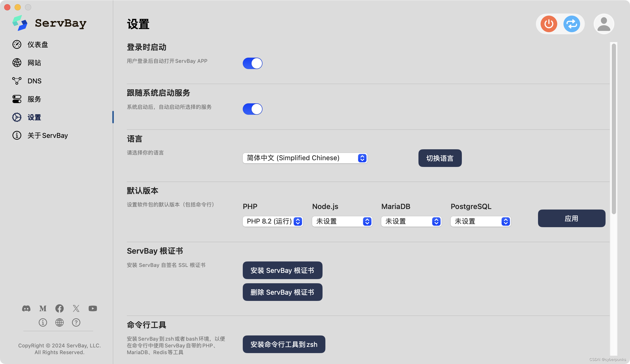Screen dimensions: 630x364
Task: Click the 命令行工具 section heading
Action: pyautogui.click(x=146, y=325)
